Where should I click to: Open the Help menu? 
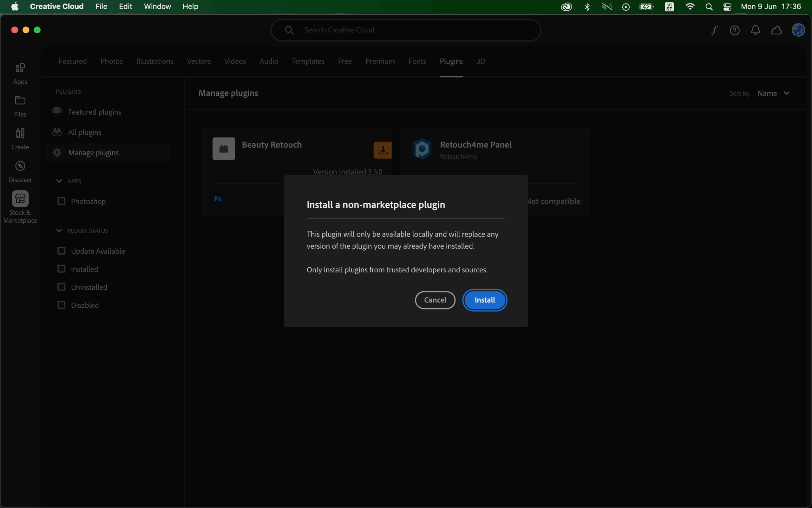point(190,7)
